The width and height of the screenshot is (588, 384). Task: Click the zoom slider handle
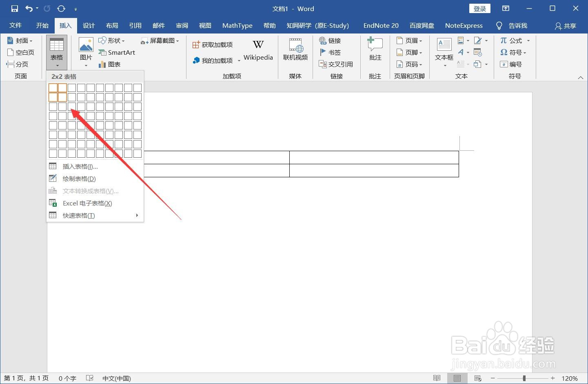click(524, 378)
